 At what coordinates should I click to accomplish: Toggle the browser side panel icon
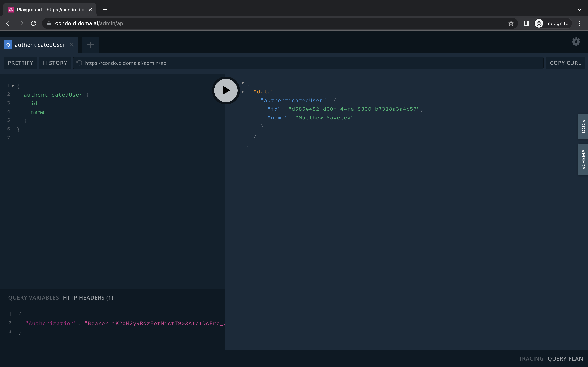(x=526, y=23)
